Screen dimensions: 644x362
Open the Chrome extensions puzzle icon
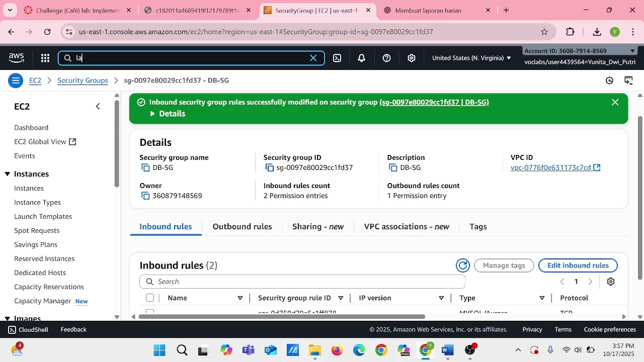570,32
